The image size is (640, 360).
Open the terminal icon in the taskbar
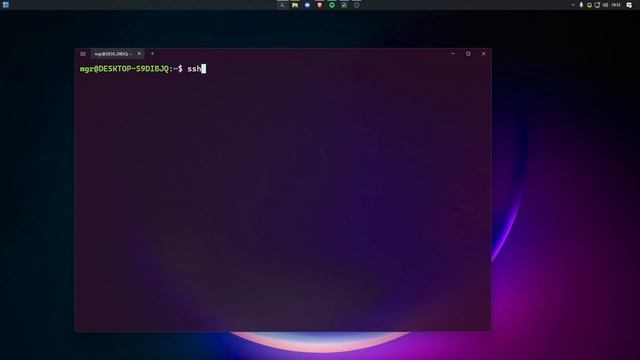click(282, 5)
